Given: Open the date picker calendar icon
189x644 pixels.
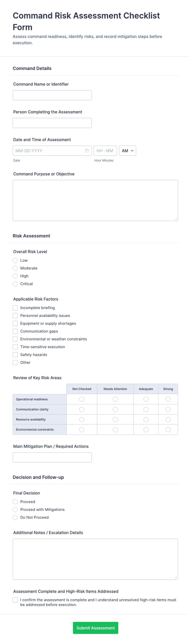Looking at the screenshot, I should pyautogui.click(x=87, y=151).
